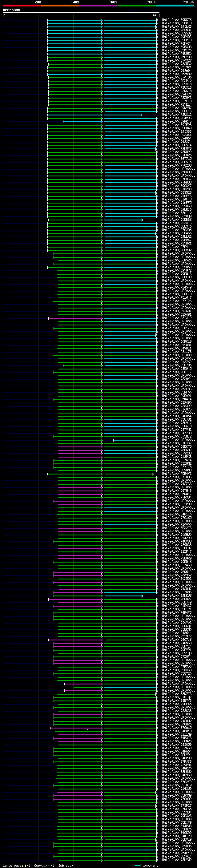Screen dimensions: 197x868
Task: Click the magenta ~60% identity legend segment
Action: click(99, 6)
